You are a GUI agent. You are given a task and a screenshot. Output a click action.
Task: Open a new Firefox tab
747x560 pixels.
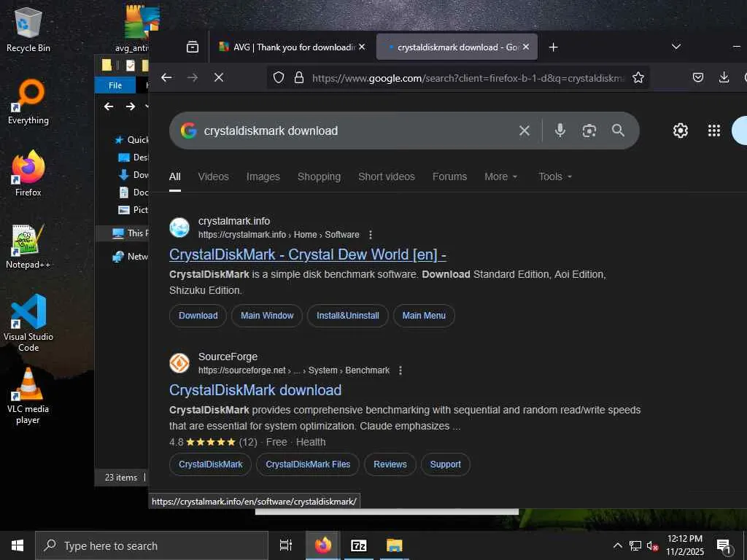pyautogui.click(x=553, y=47)
